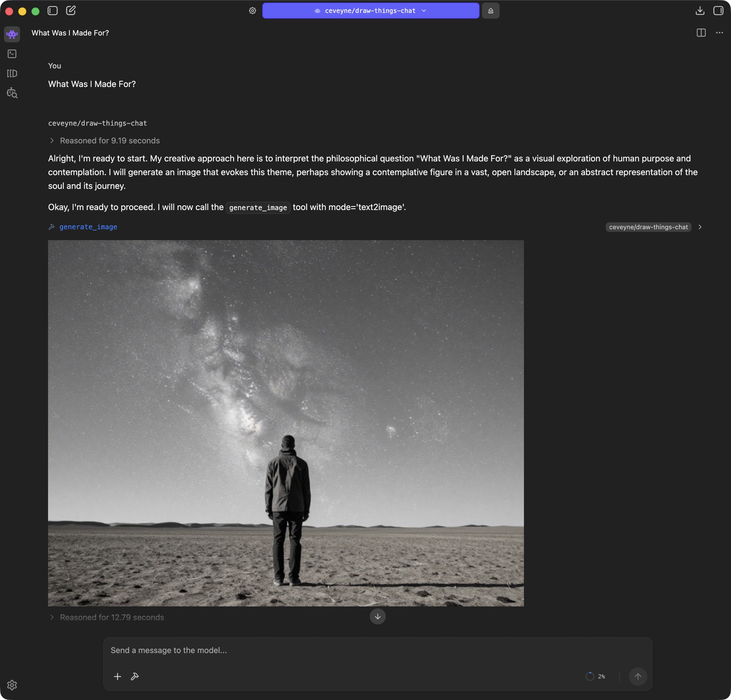Eject the loaded model
This screenshot has width=731, height=700.
(490, 11)
